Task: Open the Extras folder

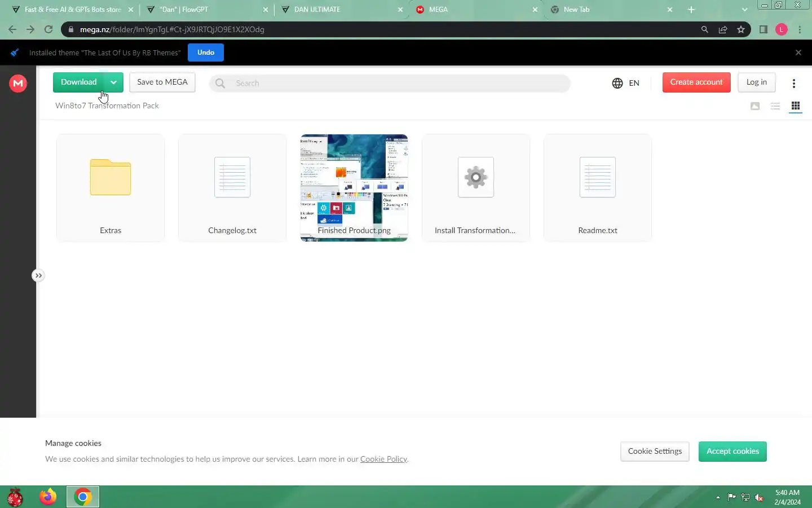Action: (x=111, y=188)
